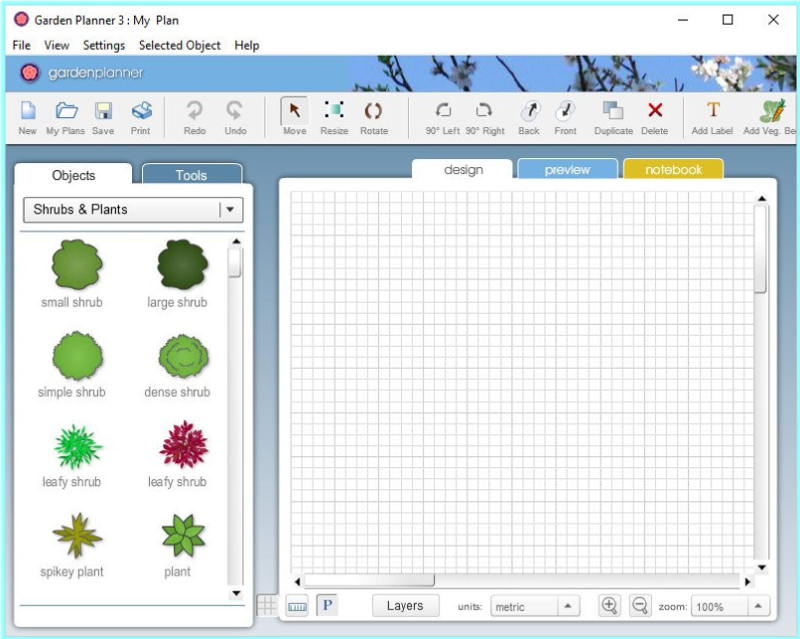Click canvas horizontal scroll left arrow
The image size is (800, 639).
pos(297,581)
